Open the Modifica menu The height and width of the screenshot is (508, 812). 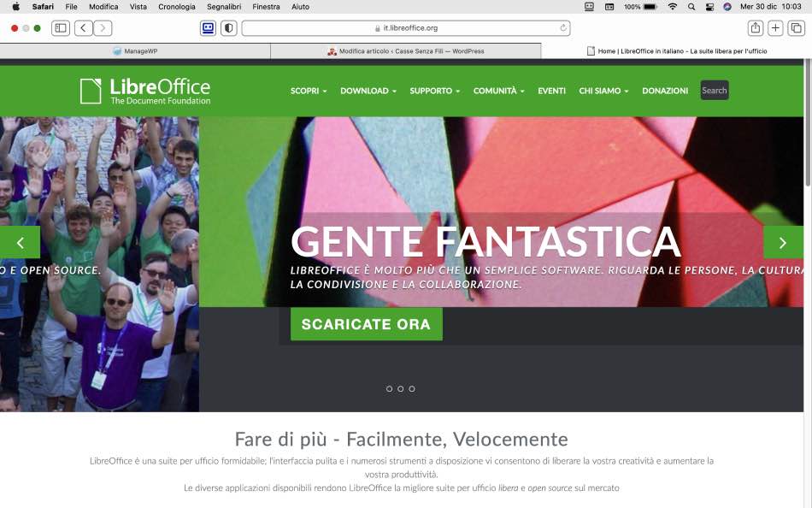(103, 7)
